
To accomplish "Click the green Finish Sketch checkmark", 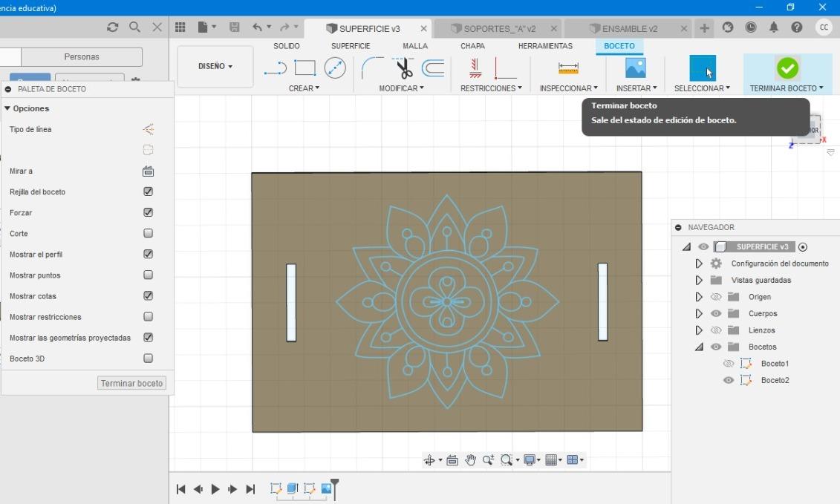I will pyautogui.click(x=787, y=68).
